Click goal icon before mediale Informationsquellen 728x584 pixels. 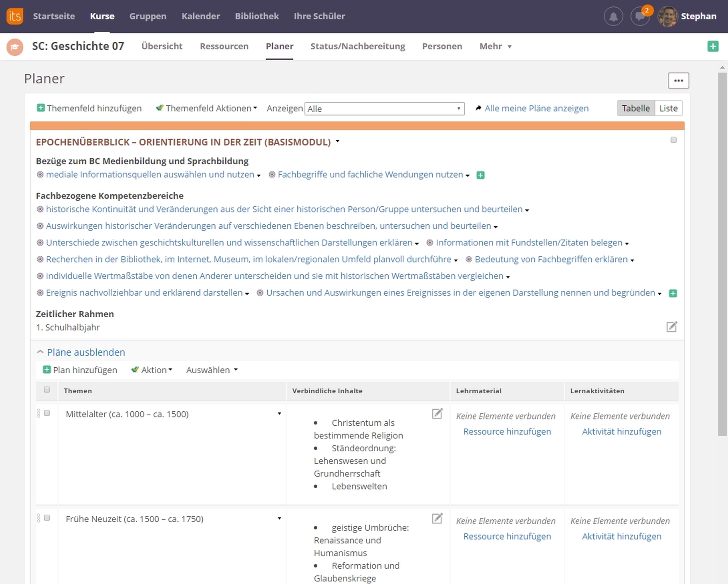40,175
